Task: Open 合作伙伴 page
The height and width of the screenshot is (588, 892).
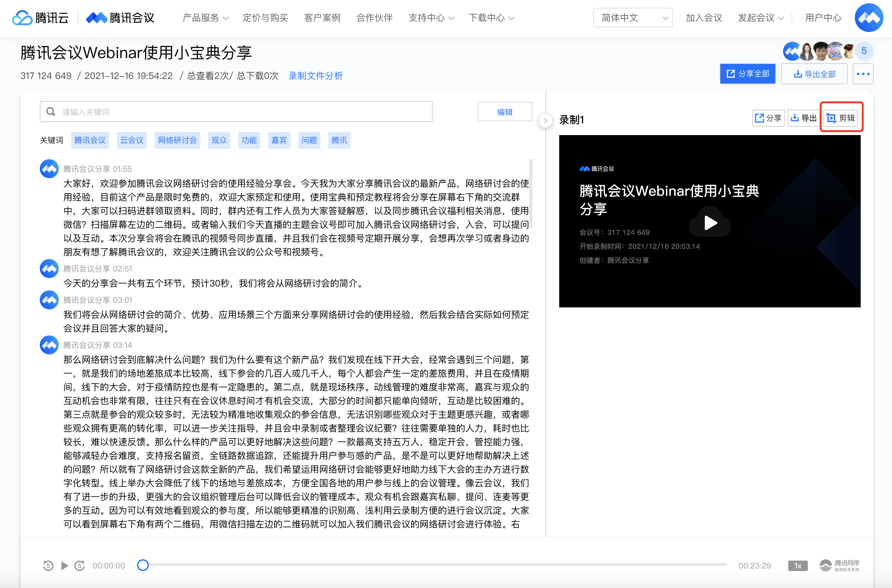Action: [374, 18]
